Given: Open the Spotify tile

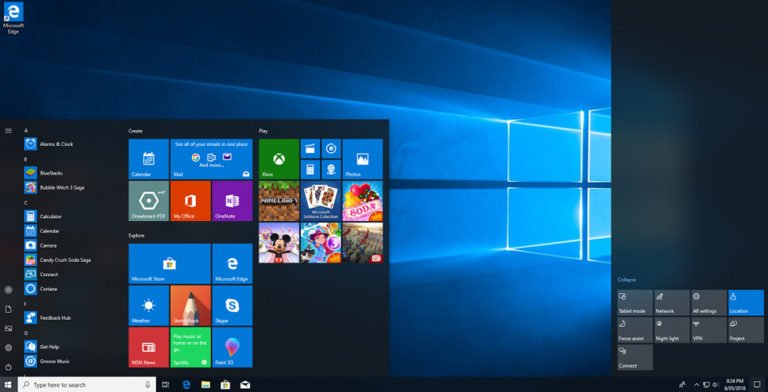Looking at the screenshot, I should (x=191, y=347).
